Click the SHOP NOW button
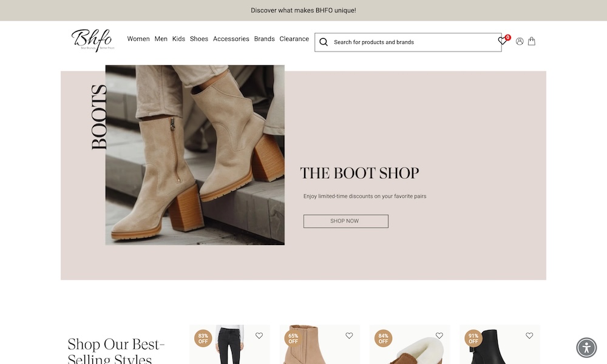Screen dimensions: 607x364 pos(345,221)
